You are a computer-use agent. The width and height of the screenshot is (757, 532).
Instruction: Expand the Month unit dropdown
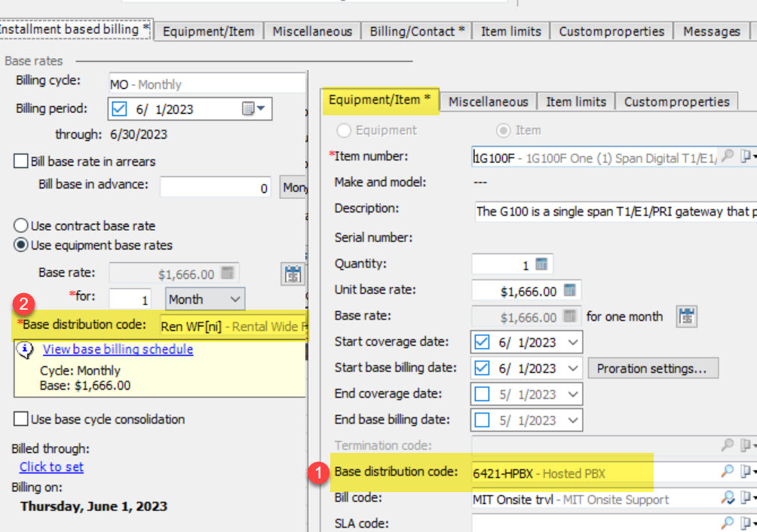point(234,300)
